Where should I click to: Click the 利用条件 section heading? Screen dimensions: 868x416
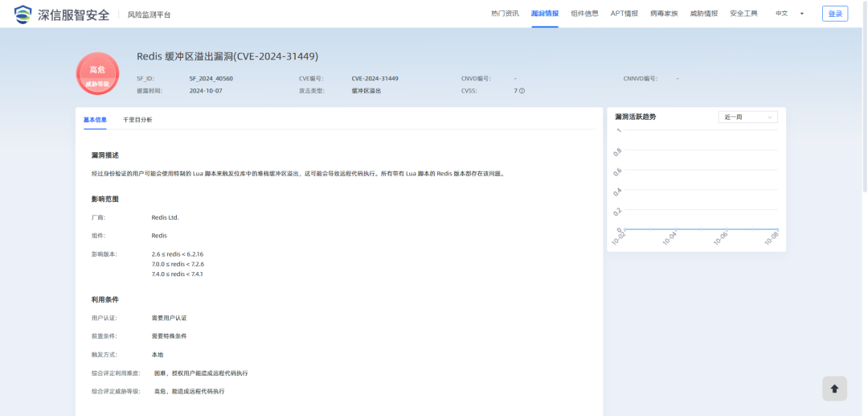click(x=105, y=299)
